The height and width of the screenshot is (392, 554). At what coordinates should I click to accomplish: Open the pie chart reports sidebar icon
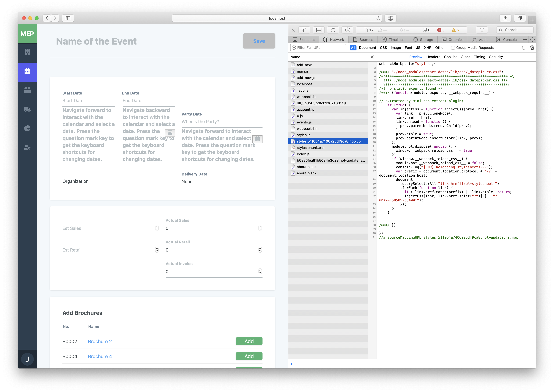pyautogui.click(x=27, y=128)
